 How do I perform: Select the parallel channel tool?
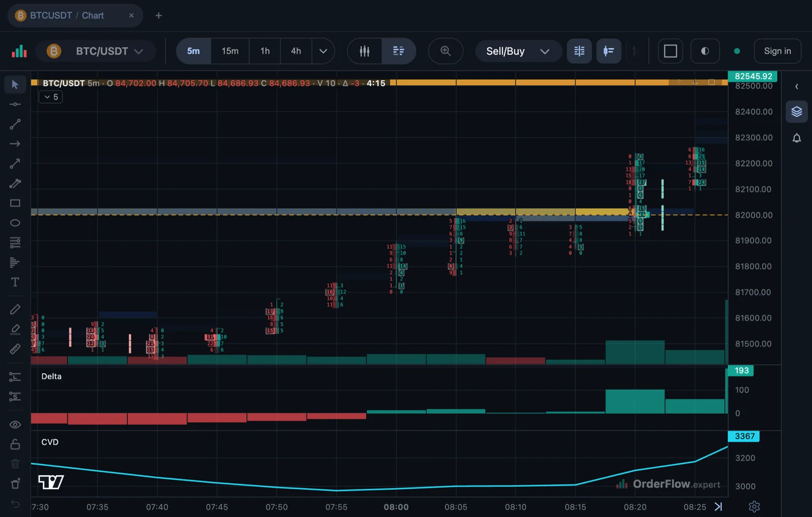[15, 183]
